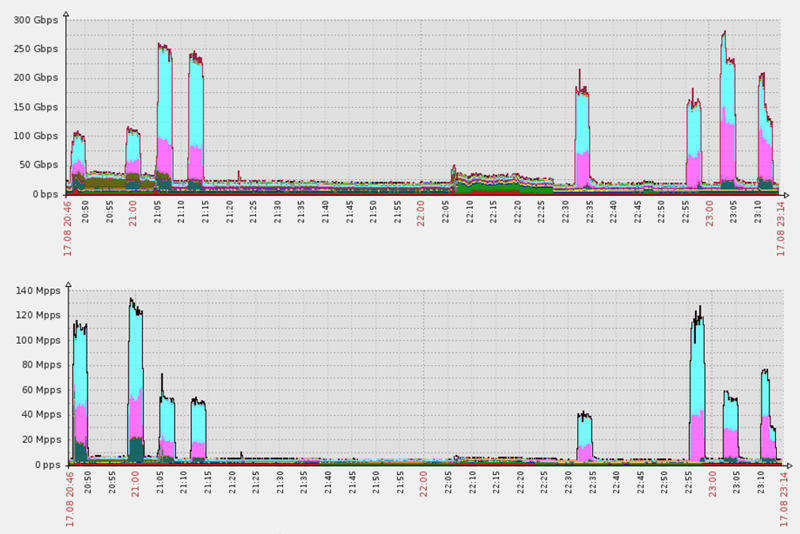
Task: Click the 23:05 time label on Mpps chart
Action: pos(737,482)
